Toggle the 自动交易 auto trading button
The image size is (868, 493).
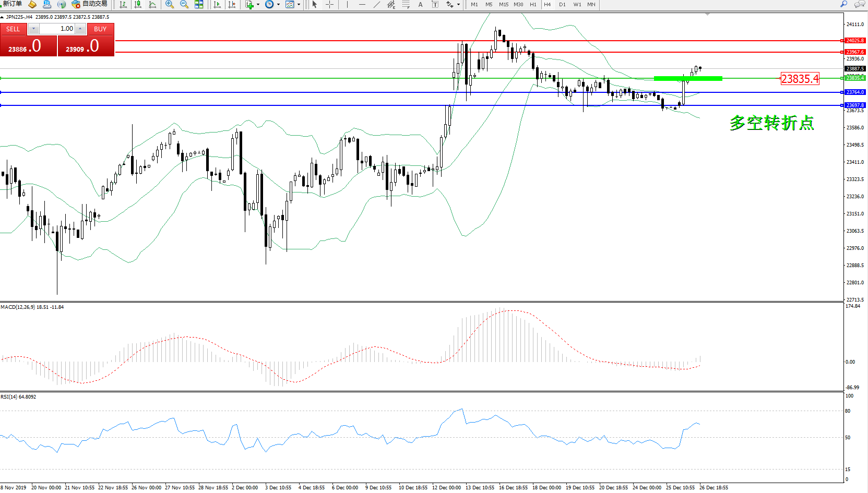[x=90, y=4]
